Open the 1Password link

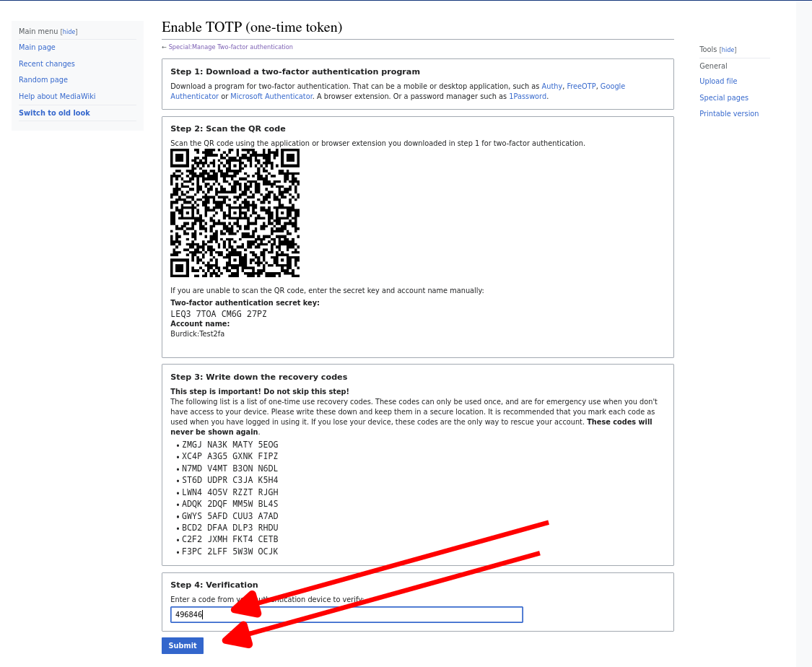[x=528, y=97]
